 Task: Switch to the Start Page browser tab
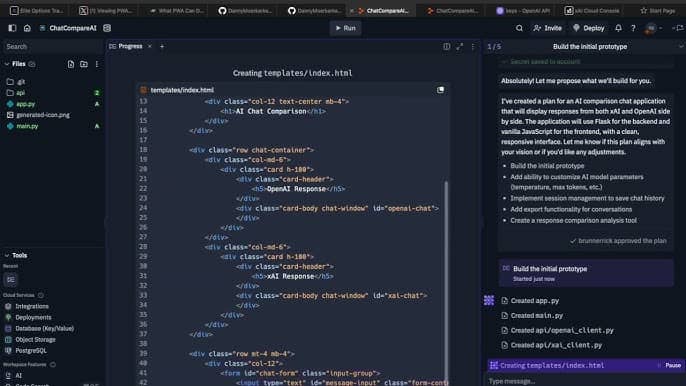pos(658,11)
